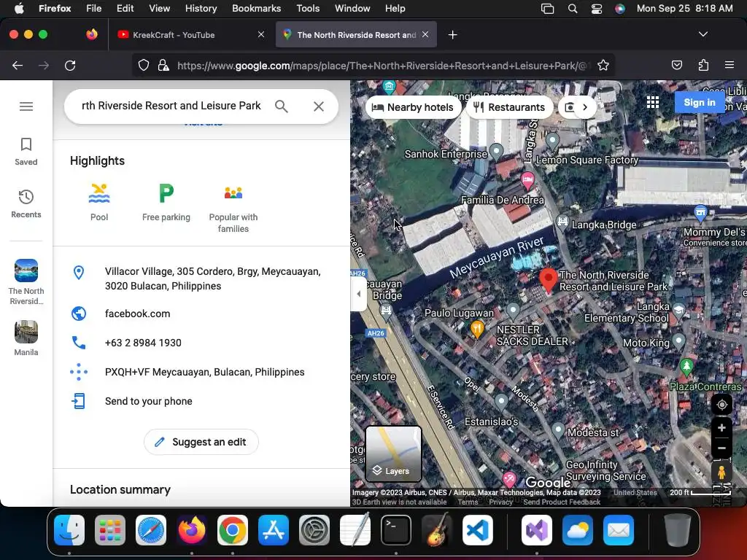Open the Tools menu
Viewport: 747px width, 560px height.
pos(308,8)
